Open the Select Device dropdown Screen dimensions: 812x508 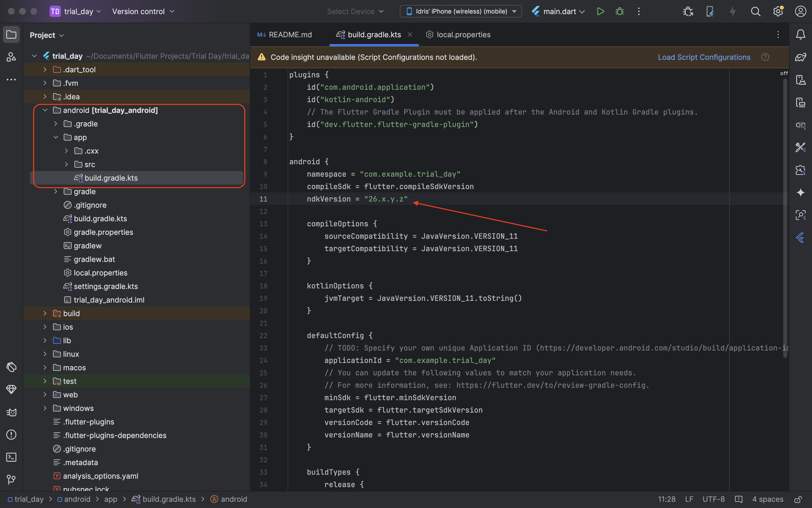(355, 11)
